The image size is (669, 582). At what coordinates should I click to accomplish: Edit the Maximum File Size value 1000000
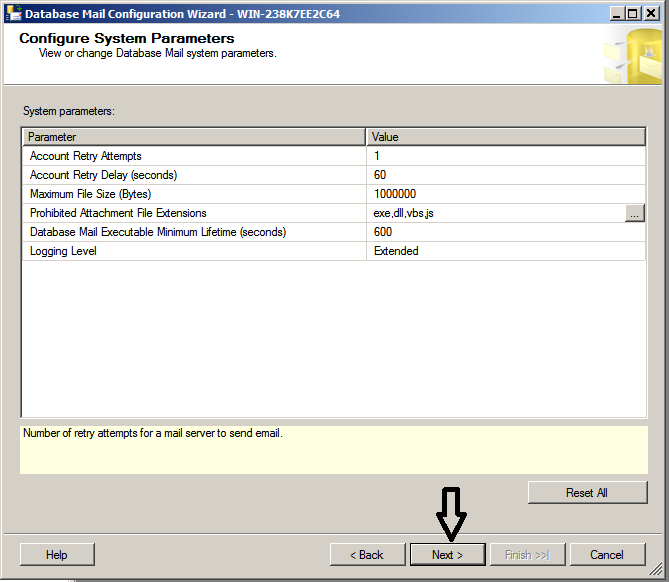click(x=506, y=194)
